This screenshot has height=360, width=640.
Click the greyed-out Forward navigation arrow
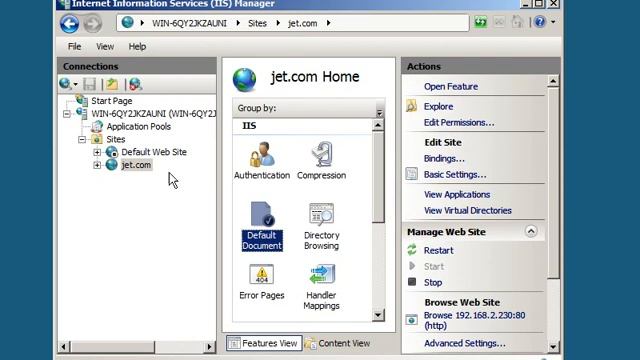[x=93, y=23]
